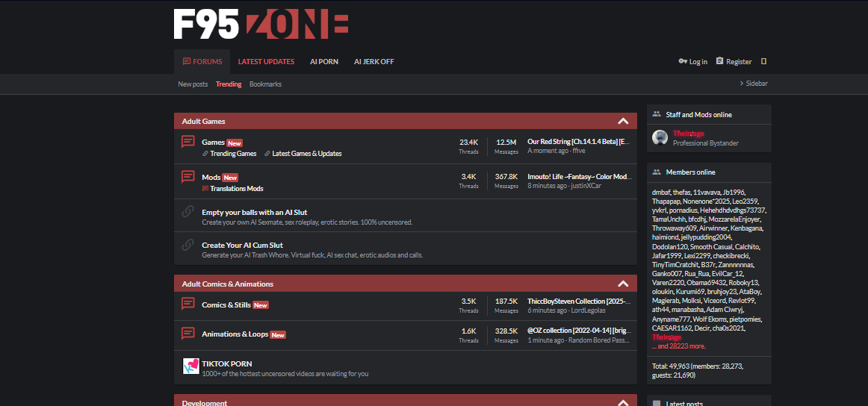Open the Animations & Loops forum
This screenshot has height=406, width=868.
coord(235,334)
